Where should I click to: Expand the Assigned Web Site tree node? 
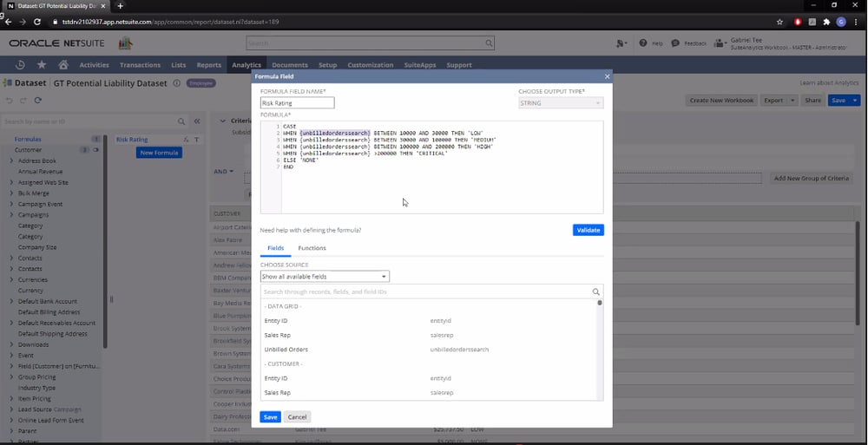[11, 183]
